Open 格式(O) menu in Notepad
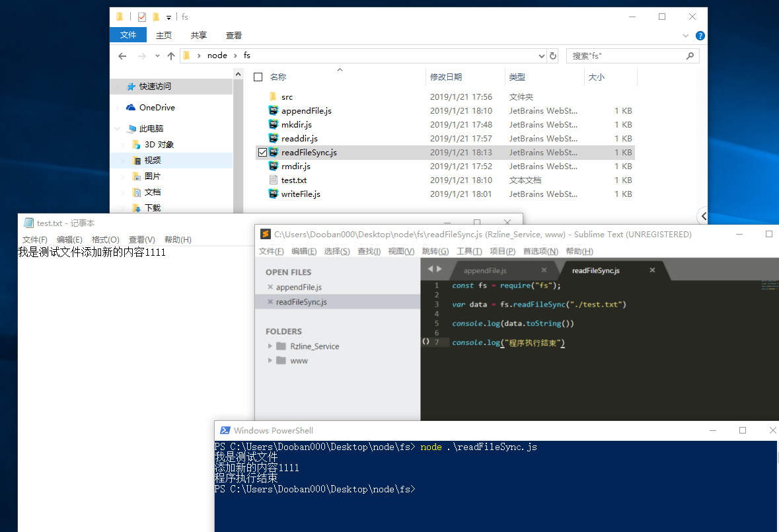Image resolution: width=779 pixels, height=532 pixels. coord(105,239)
